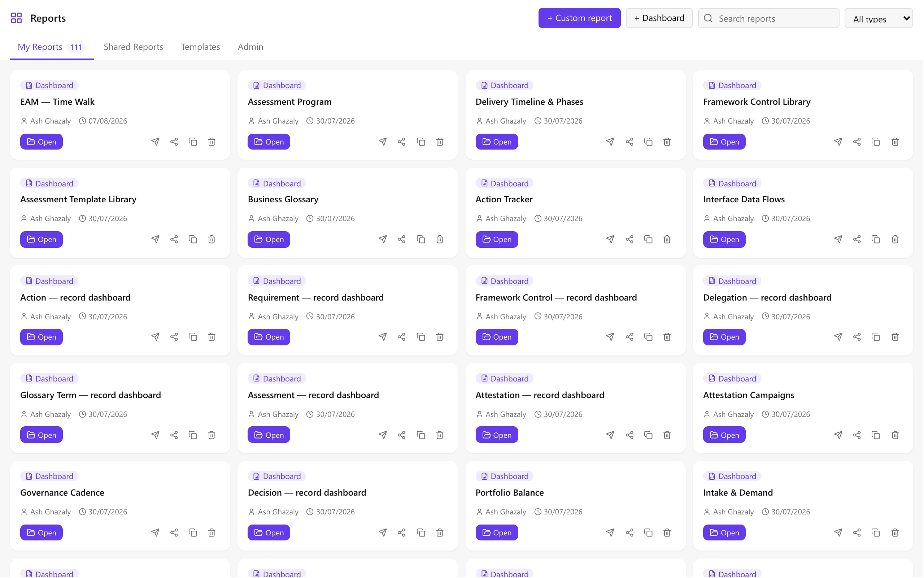Delete the Glossary Term — record dashboard

coord(212,435)
